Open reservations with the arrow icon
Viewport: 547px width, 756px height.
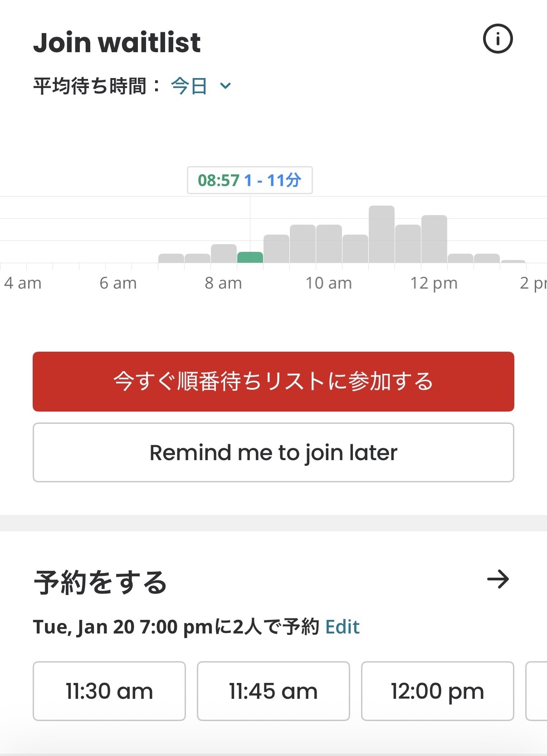[498, 579]
